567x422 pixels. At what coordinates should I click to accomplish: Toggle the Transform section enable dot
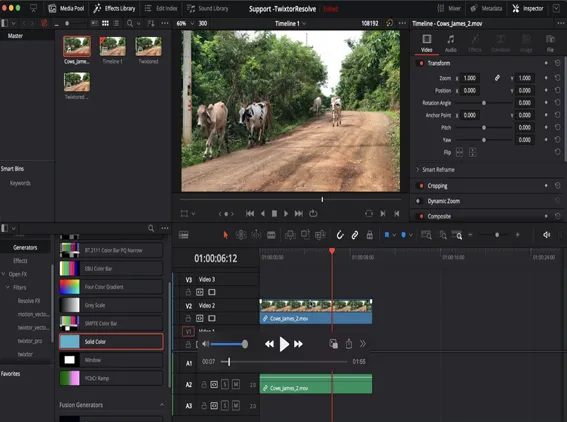(421, 63)
